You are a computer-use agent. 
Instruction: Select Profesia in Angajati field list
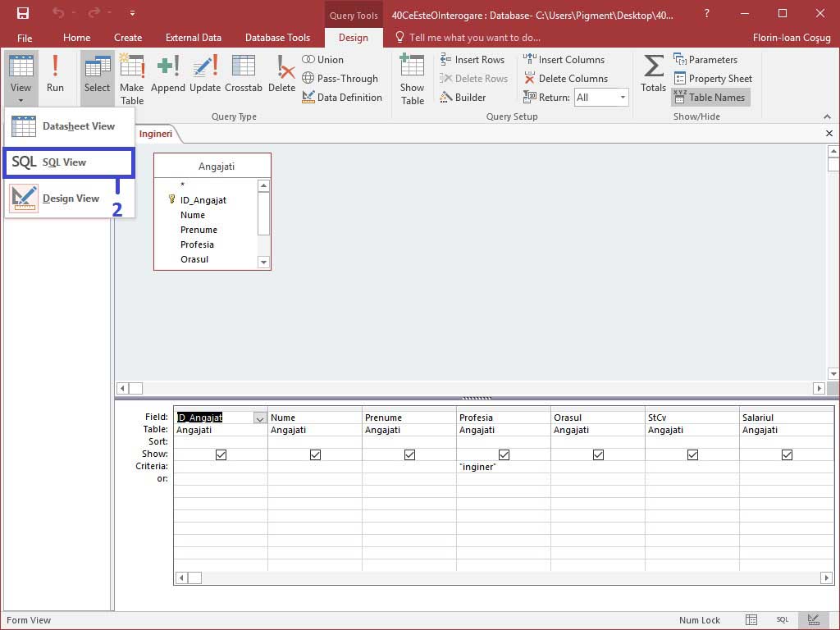tap(197, 244)
